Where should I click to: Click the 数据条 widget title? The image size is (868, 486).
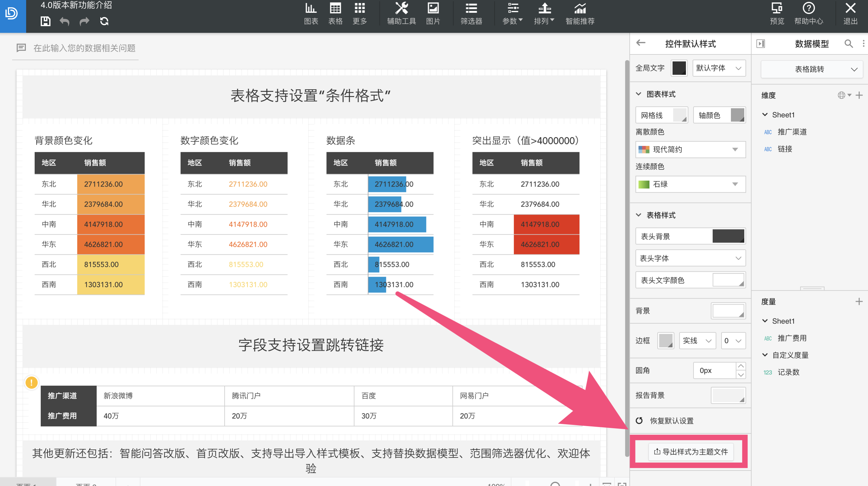(341, 140)
